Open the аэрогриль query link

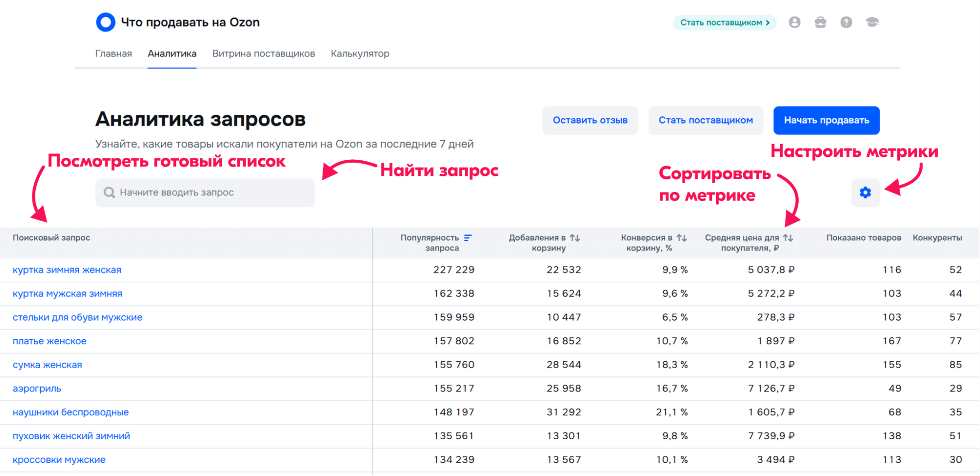coord(37,389)
